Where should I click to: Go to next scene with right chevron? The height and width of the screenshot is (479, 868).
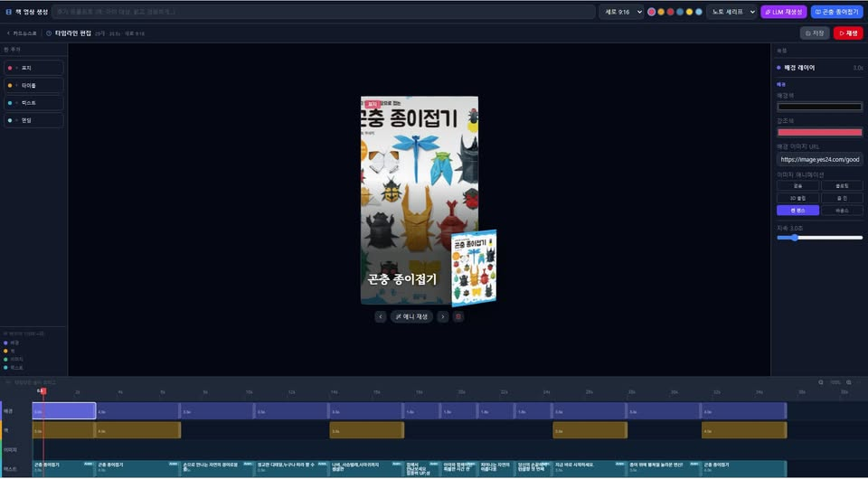pos(442,317)
